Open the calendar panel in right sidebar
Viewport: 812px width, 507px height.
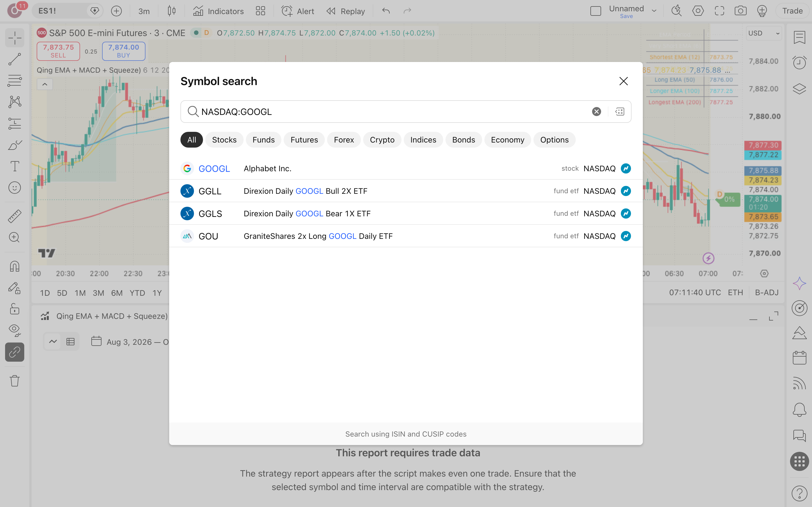pyautogui.click(x=799, y=358)
